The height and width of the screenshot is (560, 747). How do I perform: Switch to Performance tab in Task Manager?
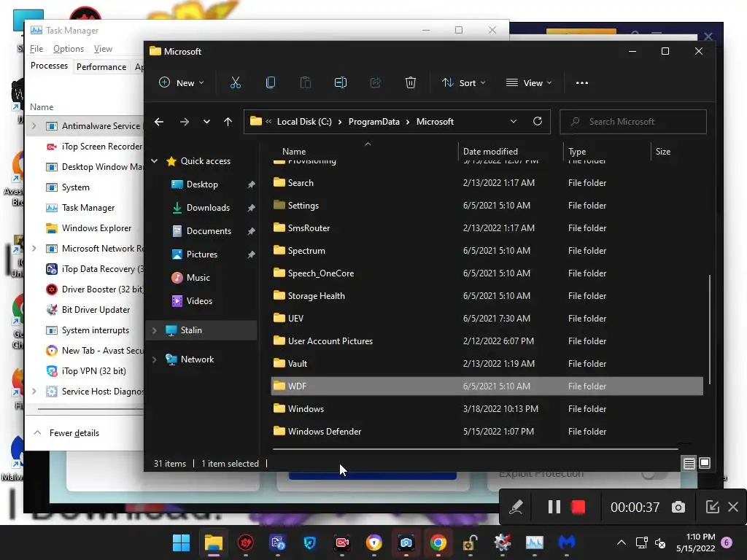click(101, 66)
